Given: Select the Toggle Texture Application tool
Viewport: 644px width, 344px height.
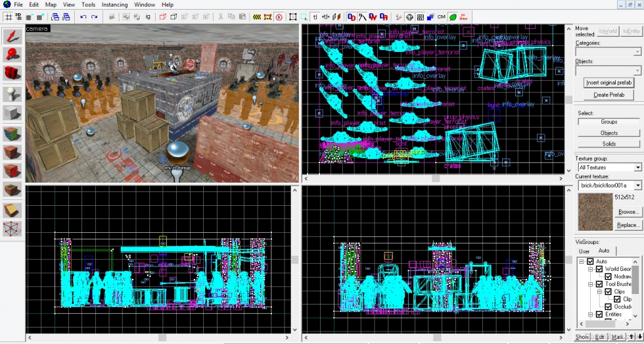Looking at the screenshot, I should click(x=12, y=134).
